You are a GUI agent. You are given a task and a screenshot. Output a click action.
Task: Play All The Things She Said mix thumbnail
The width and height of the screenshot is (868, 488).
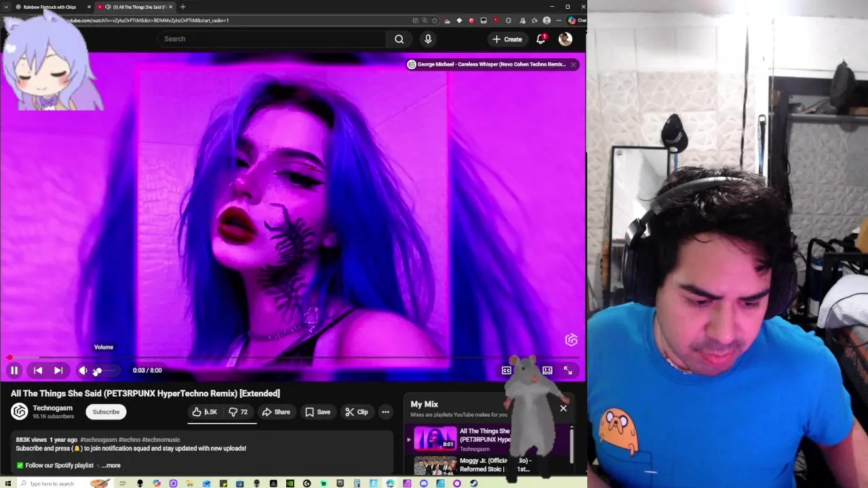click(435, 438)
